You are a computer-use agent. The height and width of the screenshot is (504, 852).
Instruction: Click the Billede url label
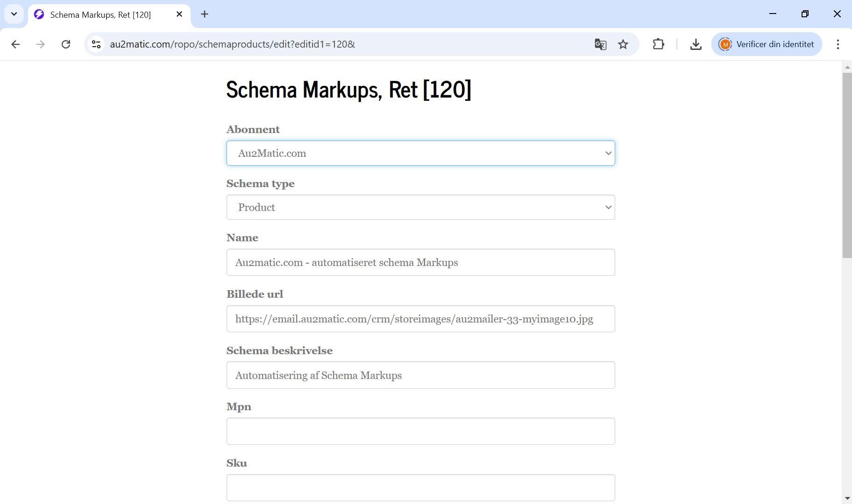(255, 294)
